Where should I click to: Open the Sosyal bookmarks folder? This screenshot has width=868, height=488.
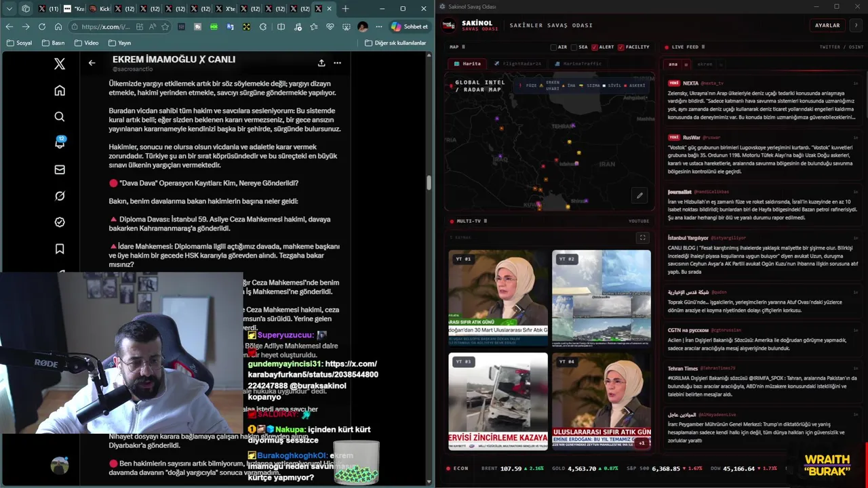pos(19,43)
